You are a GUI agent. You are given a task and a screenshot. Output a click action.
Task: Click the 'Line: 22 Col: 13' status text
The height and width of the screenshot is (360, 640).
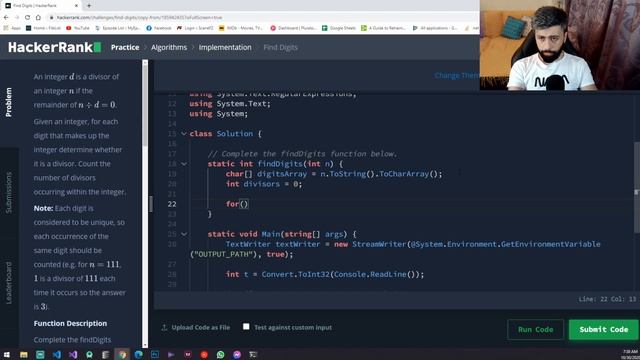[607, 299]
